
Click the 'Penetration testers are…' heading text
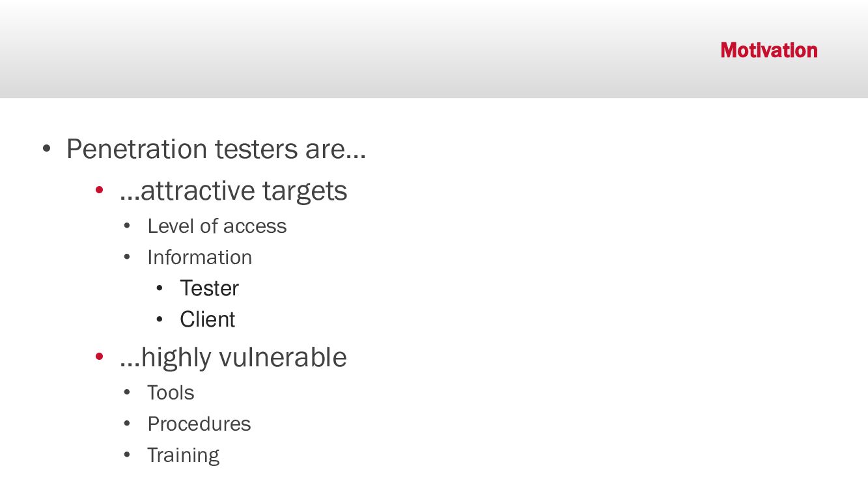click(216, 149)
